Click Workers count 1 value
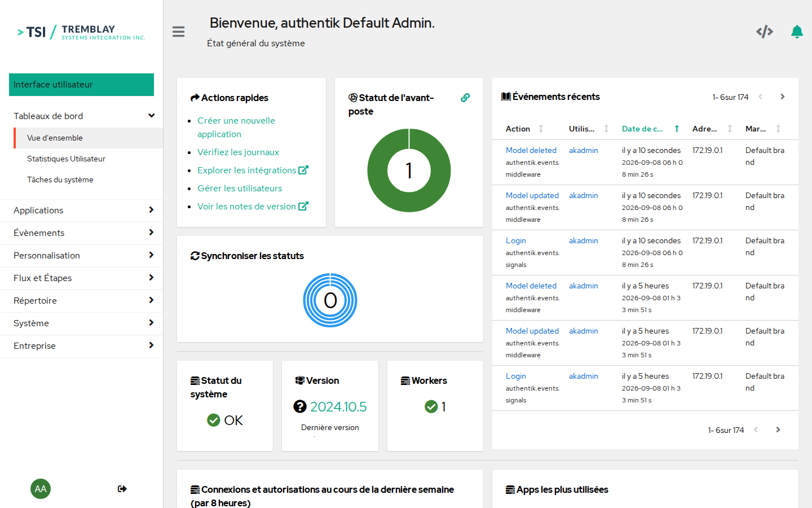 click(444, 406)
